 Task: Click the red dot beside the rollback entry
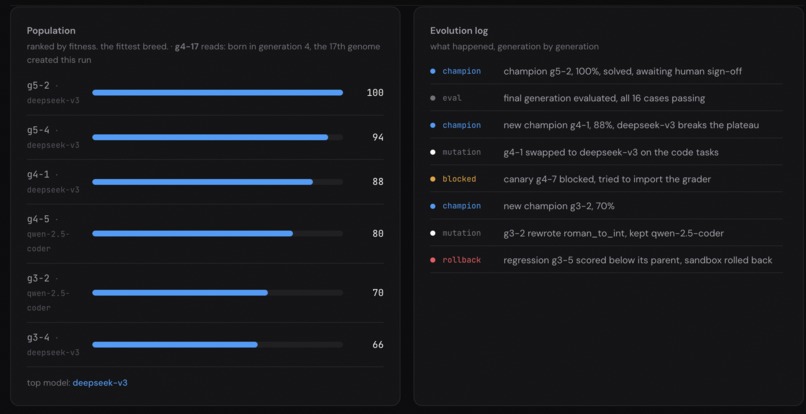pos(433,260)
